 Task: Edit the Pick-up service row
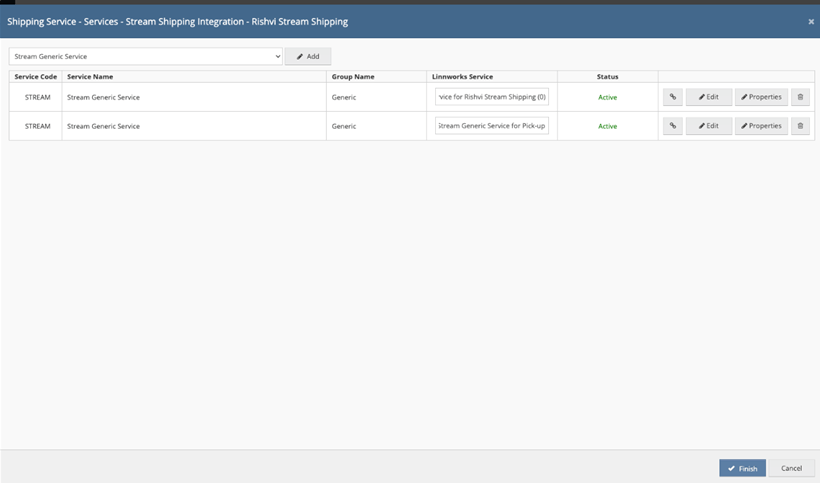pyautogui.click(x=709, y=126)
